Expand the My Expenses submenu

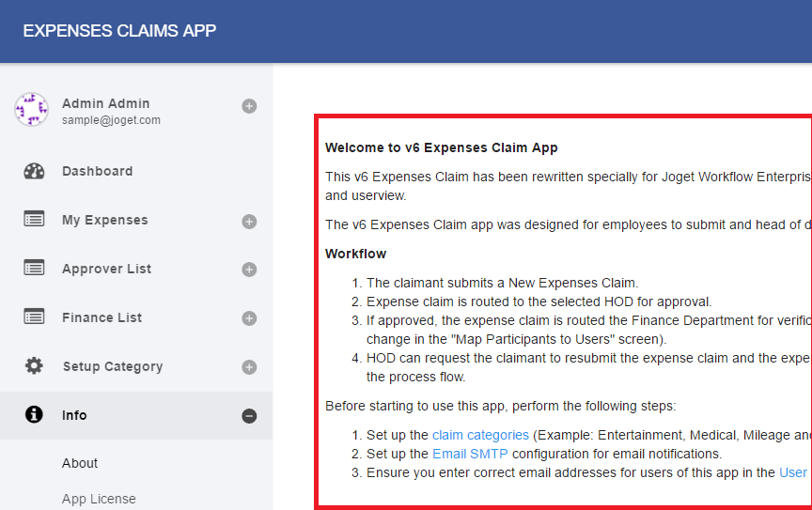click(249, 222)
